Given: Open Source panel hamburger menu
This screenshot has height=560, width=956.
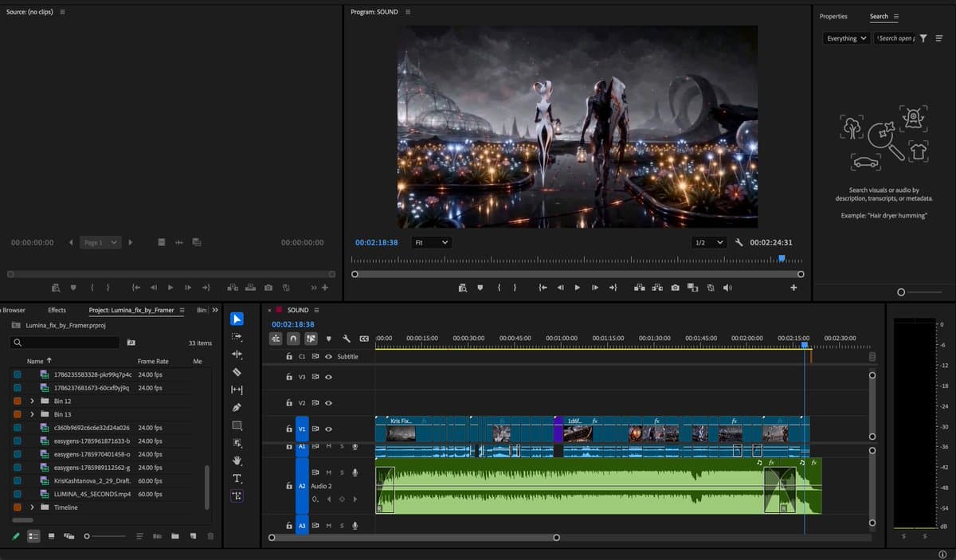Looking at the screenshot, I should [x=63, y=12].
